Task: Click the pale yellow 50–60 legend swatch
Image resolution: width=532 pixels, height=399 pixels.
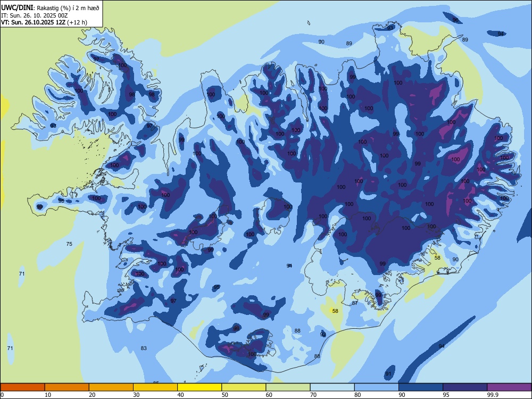Action: 244,387
